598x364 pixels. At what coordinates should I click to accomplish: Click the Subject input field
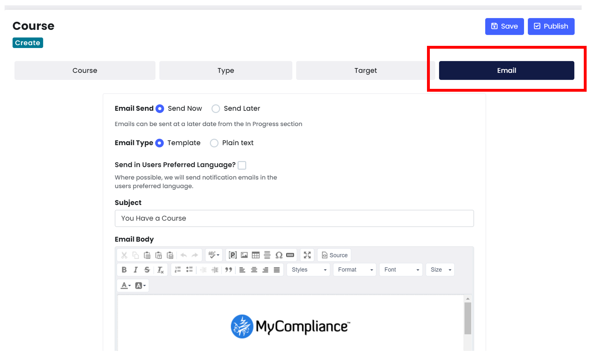pyautogui.click(x=294, y=218)
